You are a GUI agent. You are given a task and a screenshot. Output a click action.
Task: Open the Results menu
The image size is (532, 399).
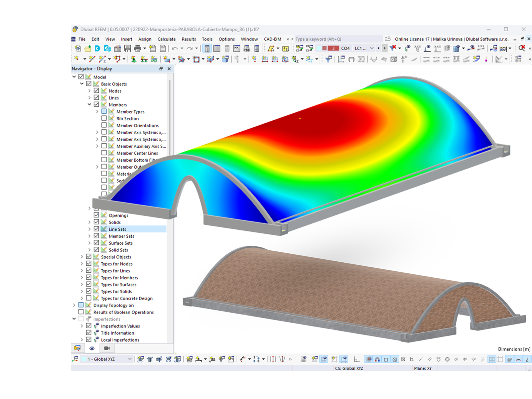[x=189, y=39]
